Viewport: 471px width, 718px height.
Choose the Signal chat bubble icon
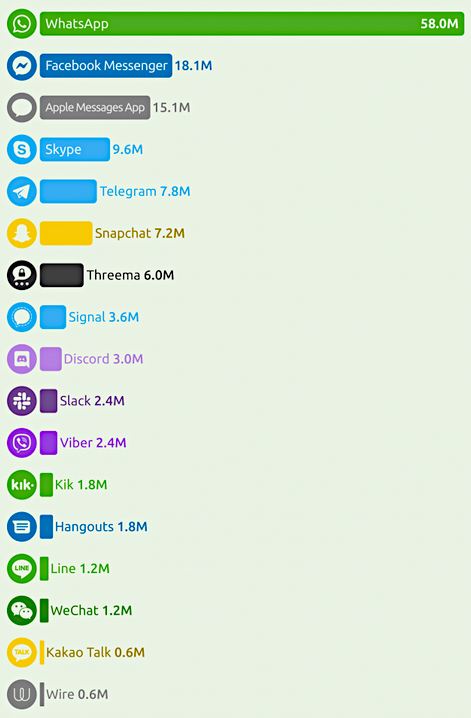click(x=22, y=317)
